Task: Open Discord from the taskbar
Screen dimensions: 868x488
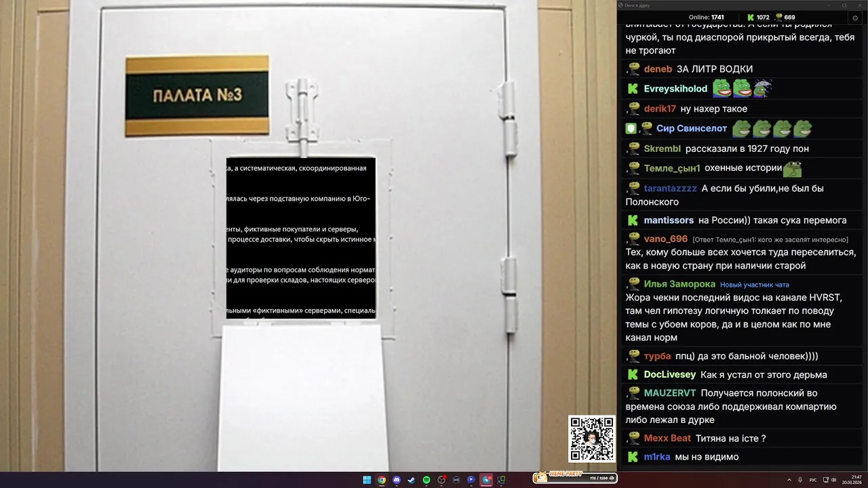Action: click(397, 480)
